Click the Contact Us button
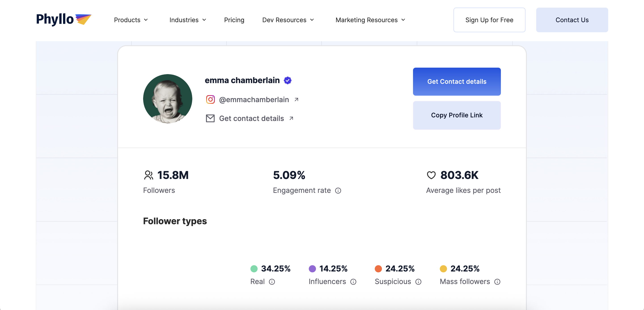Viewport: 644px width, 310px height. point(572,20)
